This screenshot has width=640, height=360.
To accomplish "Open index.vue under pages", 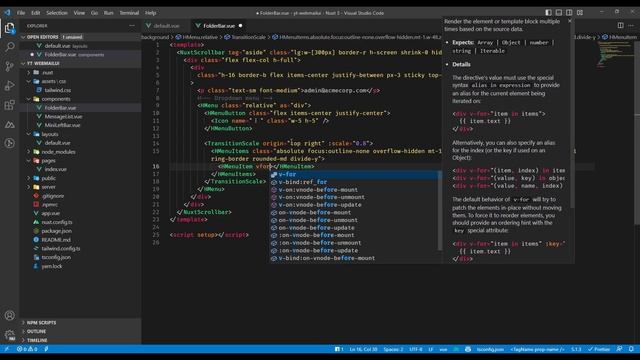I will [80, 169].
